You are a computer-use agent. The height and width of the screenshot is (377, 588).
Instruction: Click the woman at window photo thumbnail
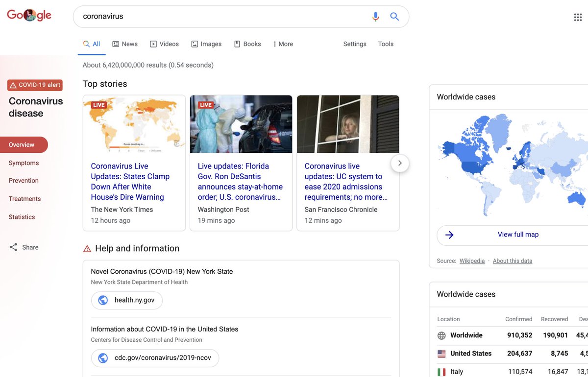tap(348, 124)
